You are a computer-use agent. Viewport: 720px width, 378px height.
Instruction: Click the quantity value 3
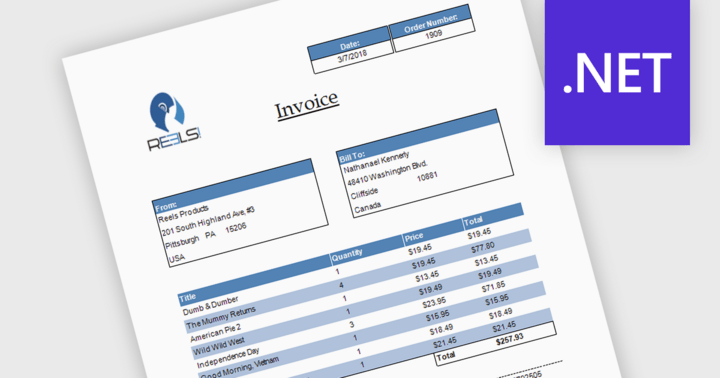[351, 325]
